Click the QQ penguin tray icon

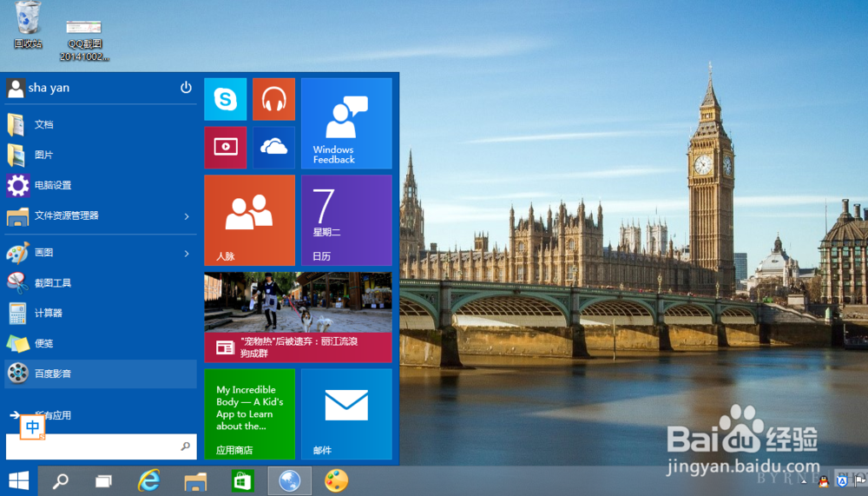pos(824,481)
